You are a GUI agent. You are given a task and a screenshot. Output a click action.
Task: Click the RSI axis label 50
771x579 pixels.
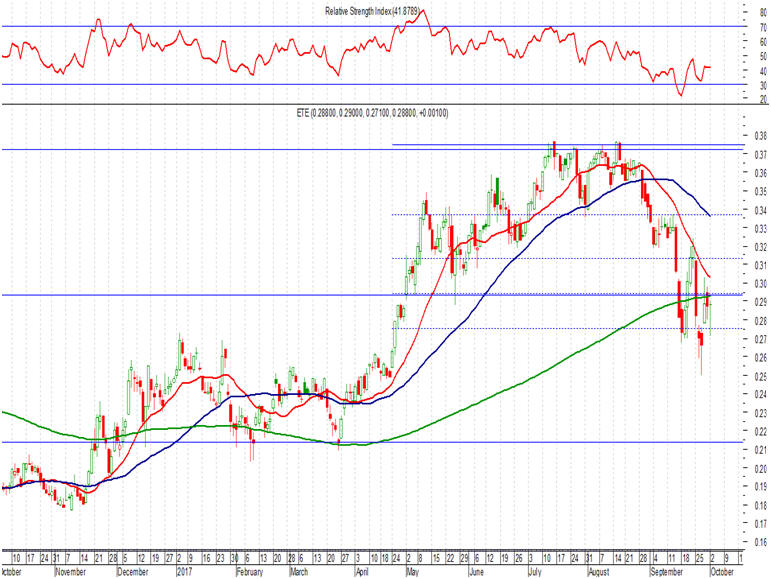[763, 57]
